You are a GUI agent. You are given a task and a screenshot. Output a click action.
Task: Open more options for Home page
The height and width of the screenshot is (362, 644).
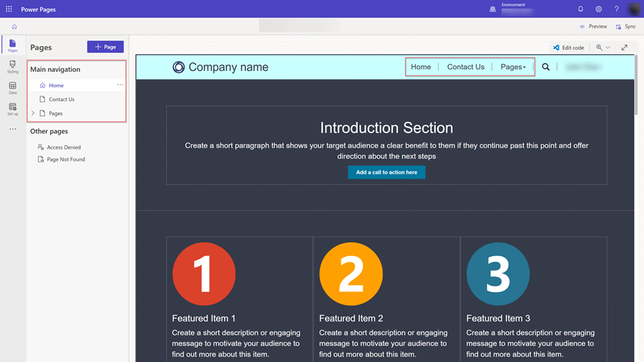pos(120,85)
